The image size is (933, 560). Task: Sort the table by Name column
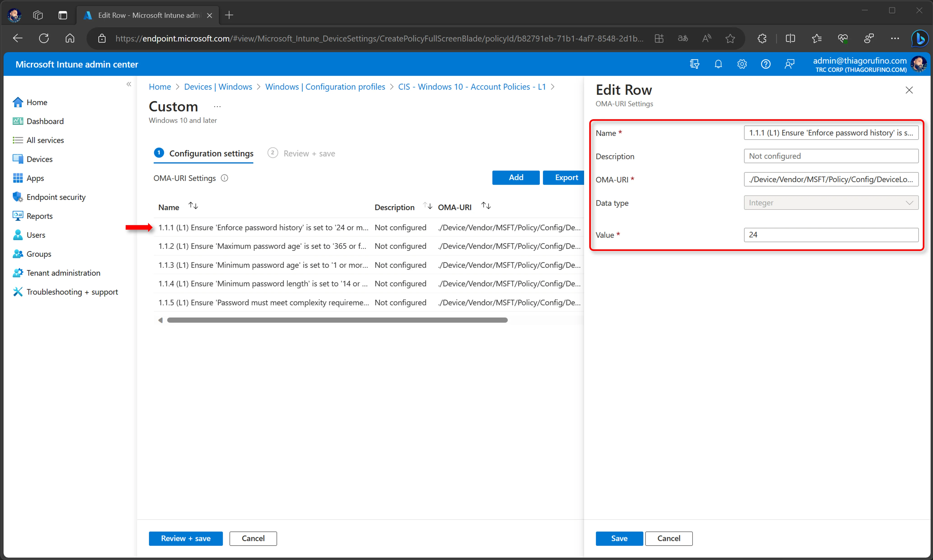(193, 206)
